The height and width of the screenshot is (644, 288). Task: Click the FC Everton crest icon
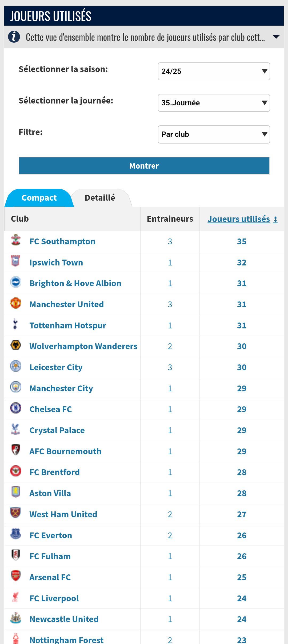(x=16, y=534)
